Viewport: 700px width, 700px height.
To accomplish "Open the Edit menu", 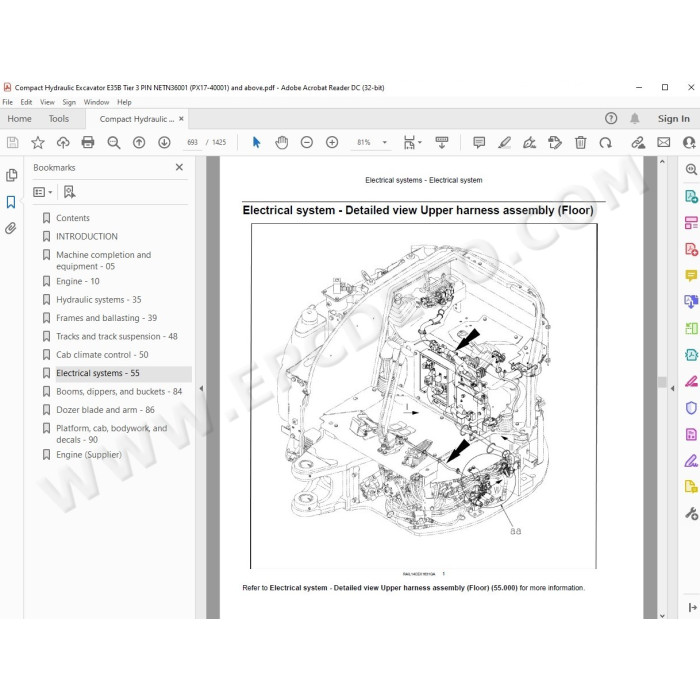I will pyautogui.click(x=26, y=102).
